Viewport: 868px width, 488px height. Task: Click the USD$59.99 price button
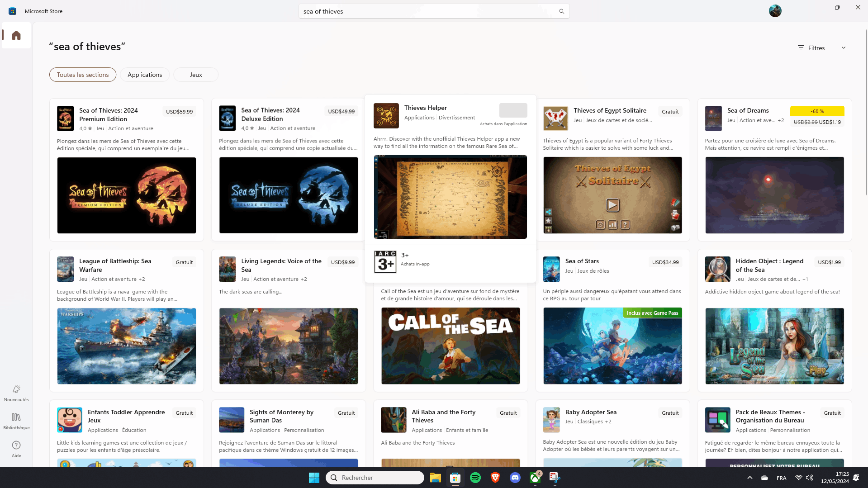pyautogui.click(x=179, y=112)
